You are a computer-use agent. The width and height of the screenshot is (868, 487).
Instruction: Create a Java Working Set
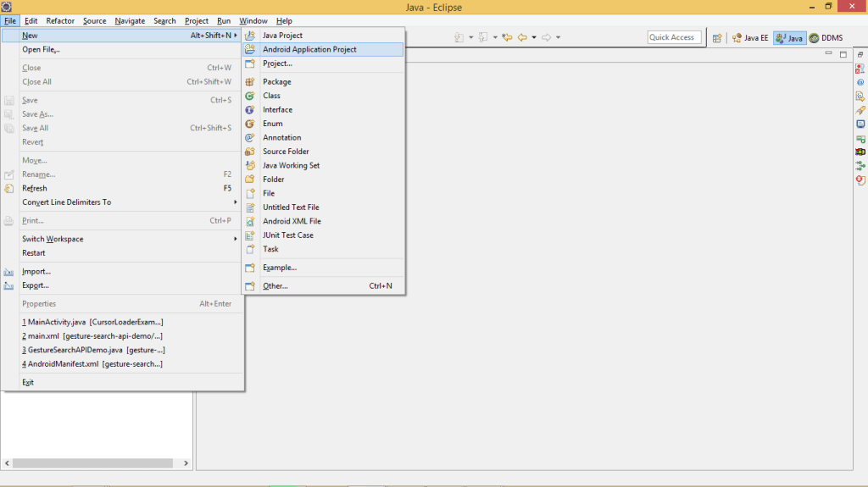[x=323, y=165]
